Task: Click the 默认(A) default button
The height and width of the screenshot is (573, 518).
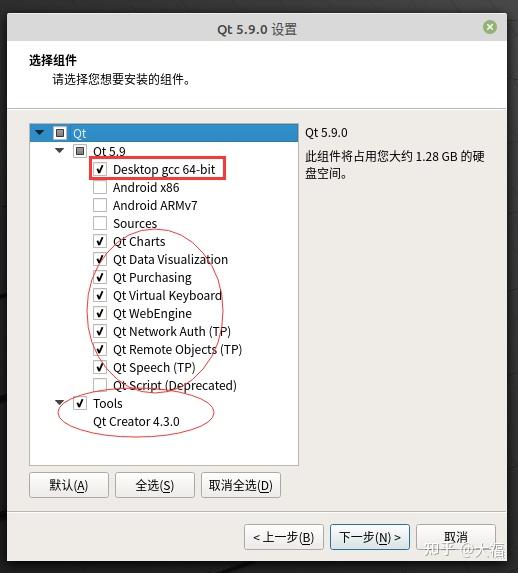Action: pos(69,485)
